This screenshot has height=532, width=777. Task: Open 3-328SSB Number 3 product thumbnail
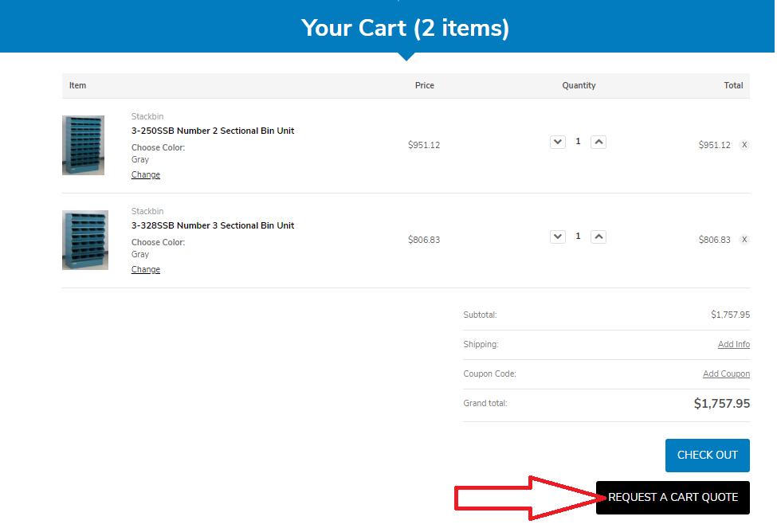tap(85, 240)
